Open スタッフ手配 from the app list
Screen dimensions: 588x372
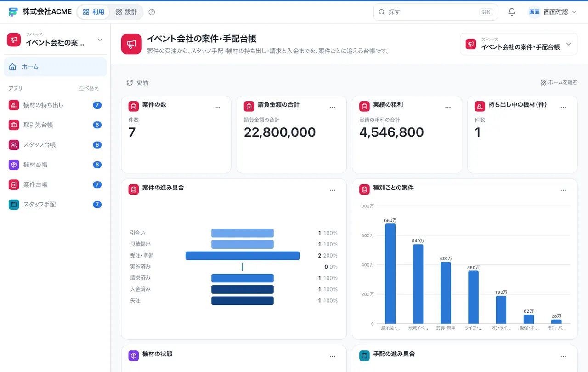coord(55,204)
